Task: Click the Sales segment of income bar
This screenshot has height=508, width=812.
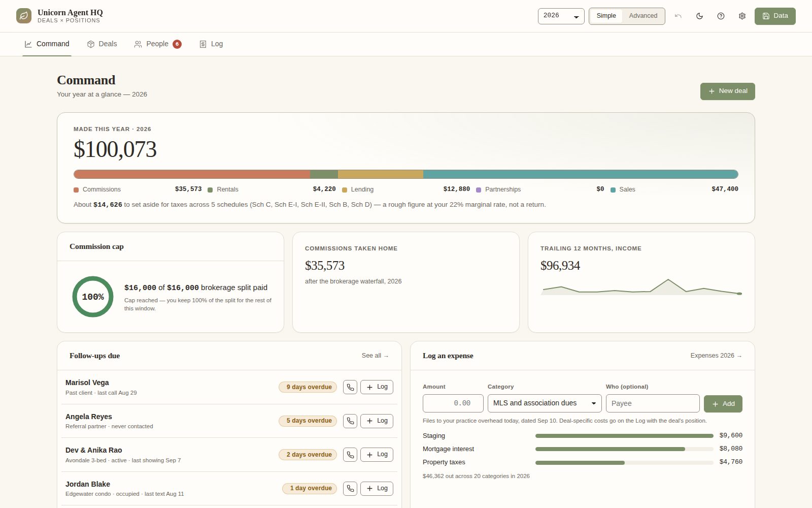Action: tap(581, 174)
